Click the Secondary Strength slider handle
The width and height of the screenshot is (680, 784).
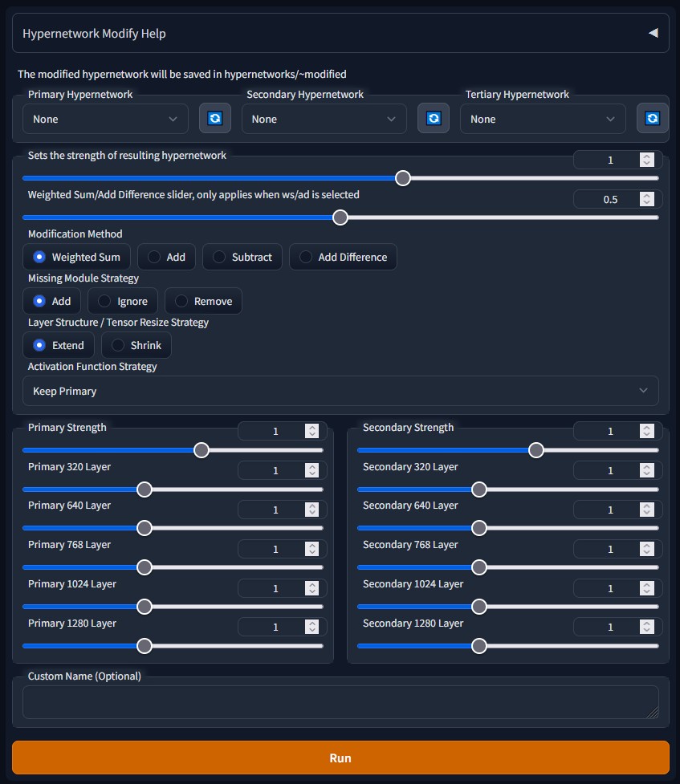tap(536, 450)
